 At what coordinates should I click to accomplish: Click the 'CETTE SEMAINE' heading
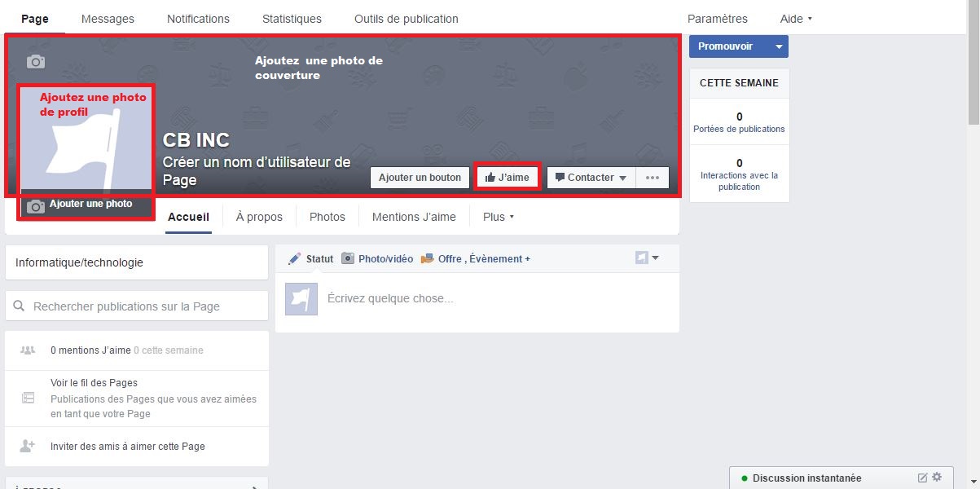tap(739, 83)
